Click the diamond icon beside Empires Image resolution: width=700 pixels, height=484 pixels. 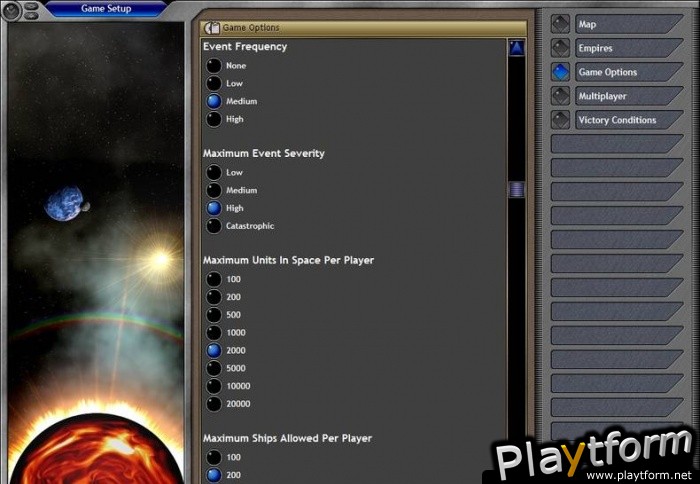pyautogui.click(x=560, y=48)
